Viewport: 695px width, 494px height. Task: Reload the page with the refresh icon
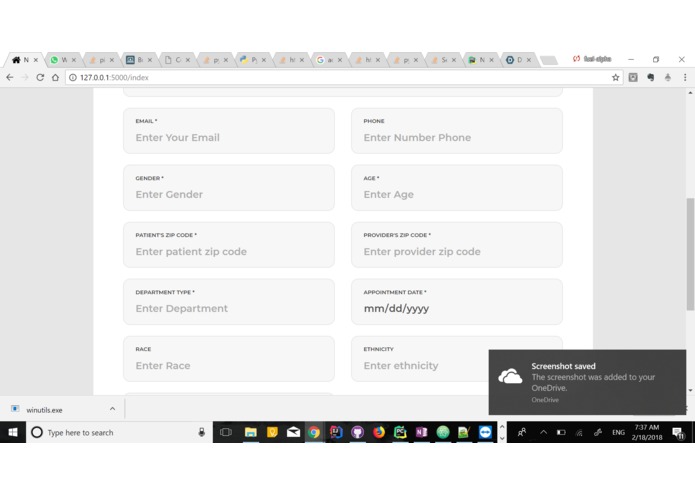click(x=40, y=78)
